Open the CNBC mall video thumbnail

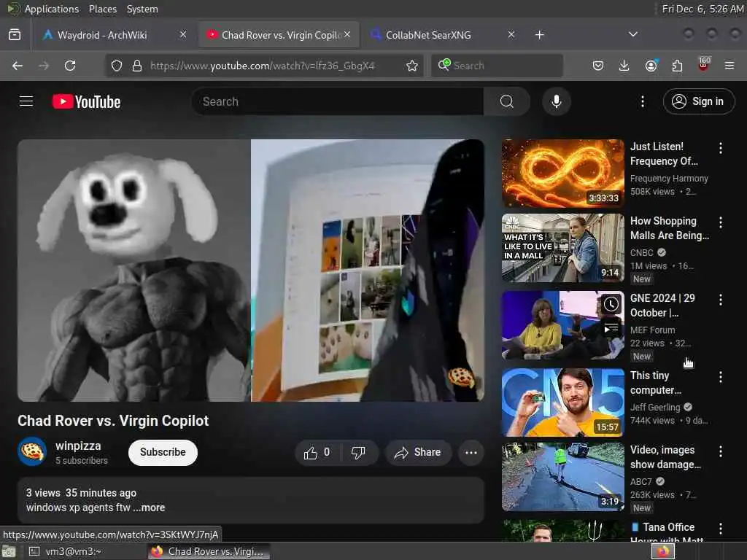[x=562, y=248]
